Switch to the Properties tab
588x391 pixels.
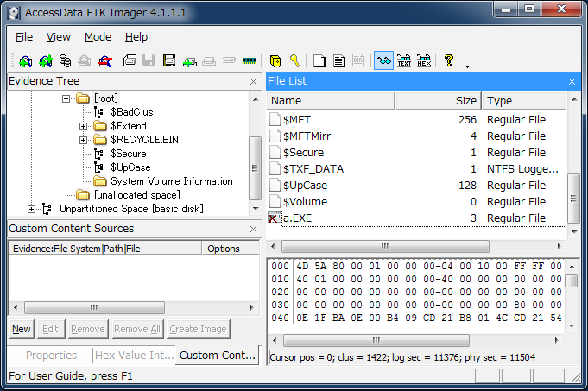[x=52, y=356]
